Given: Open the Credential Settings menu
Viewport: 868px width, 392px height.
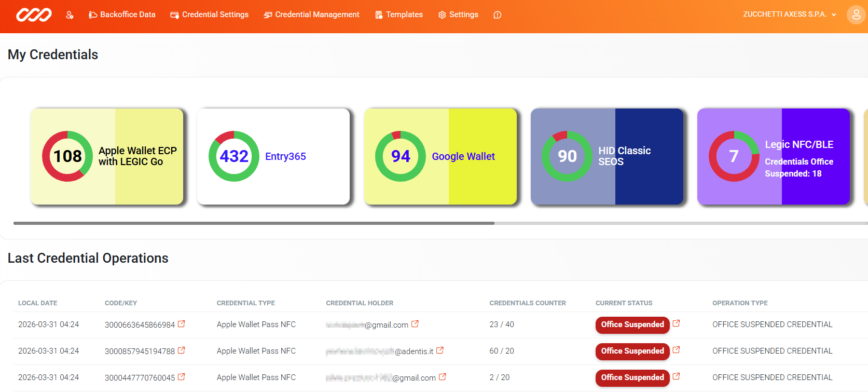Looking at the screenshot, I should [210, 15].
